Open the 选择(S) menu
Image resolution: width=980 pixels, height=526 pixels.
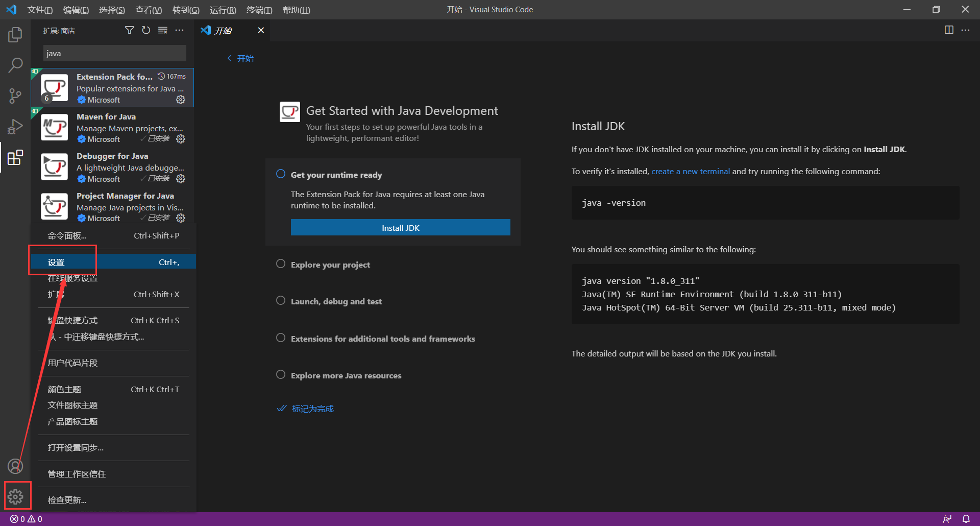coord(112,10)
